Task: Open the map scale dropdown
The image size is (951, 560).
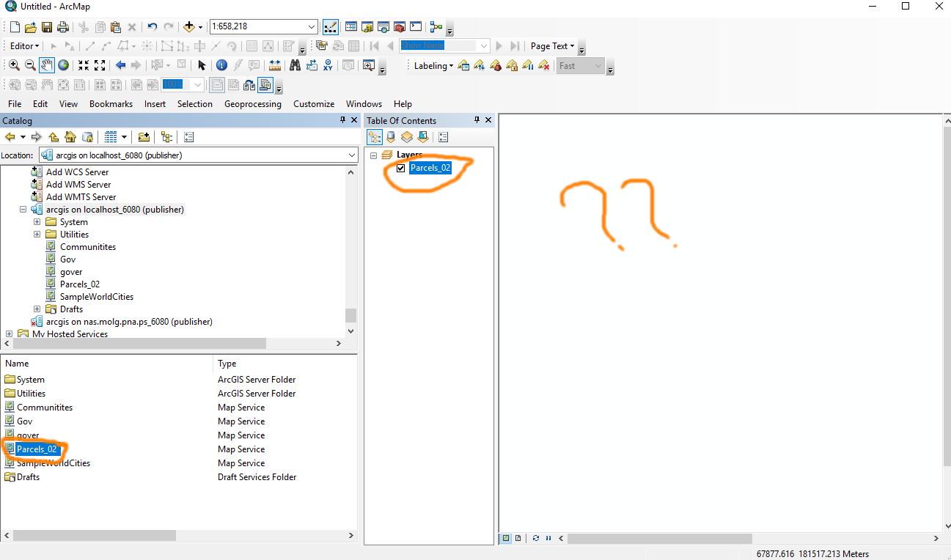Action: (x=312, y=27)
